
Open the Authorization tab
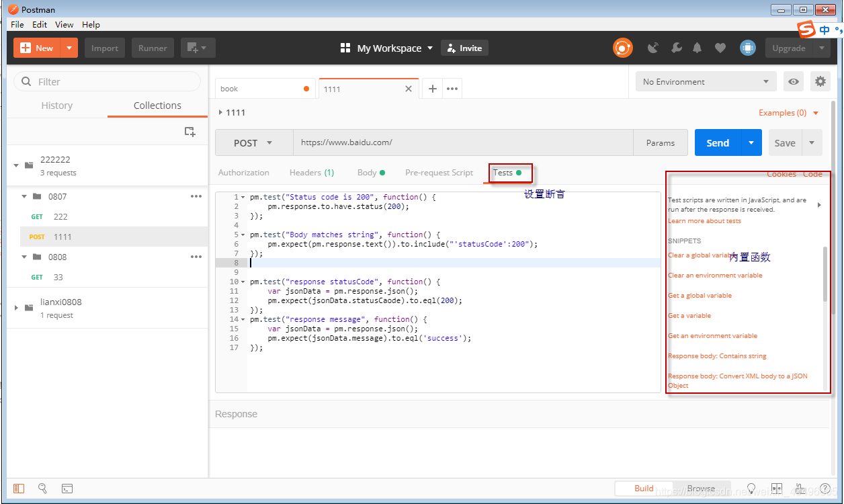pos(244,173)
